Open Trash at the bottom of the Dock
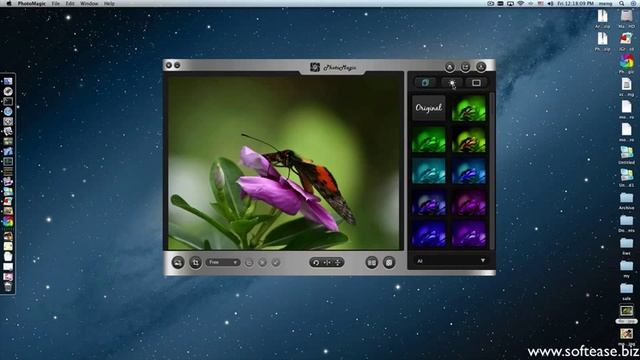Image resolution: width=640 pixels, height=360 pixels. coord(8,287)
